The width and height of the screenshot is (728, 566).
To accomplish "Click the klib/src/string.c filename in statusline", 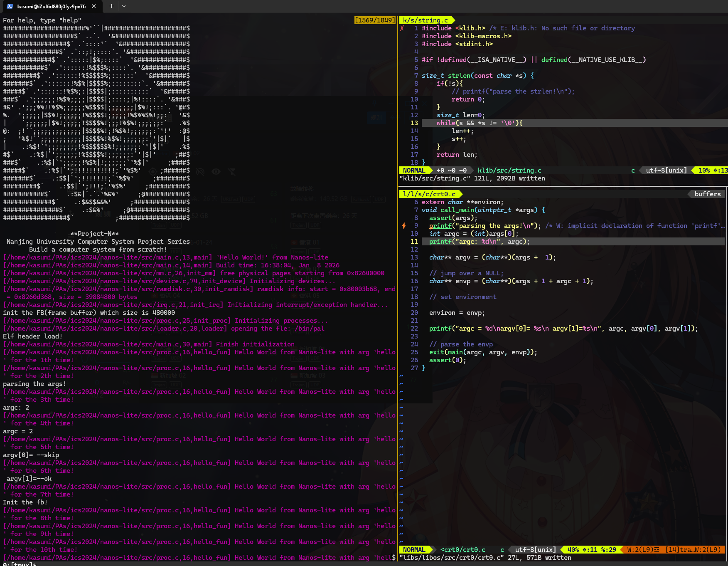I will pyautogui.click(x=509, y=171).
